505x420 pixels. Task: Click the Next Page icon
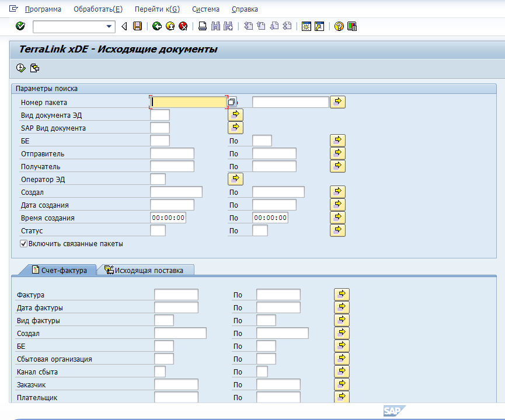pyautogui.click(x=274, y=26)
